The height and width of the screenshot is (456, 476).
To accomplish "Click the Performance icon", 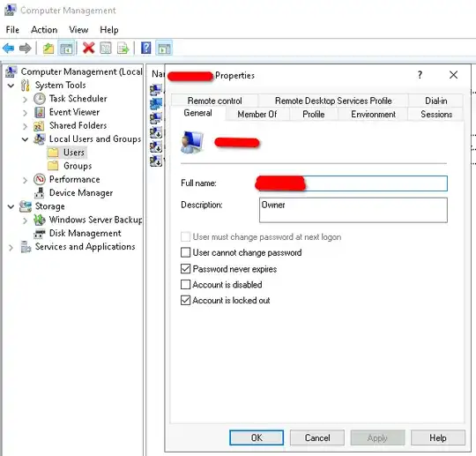I will click(40, 179).
